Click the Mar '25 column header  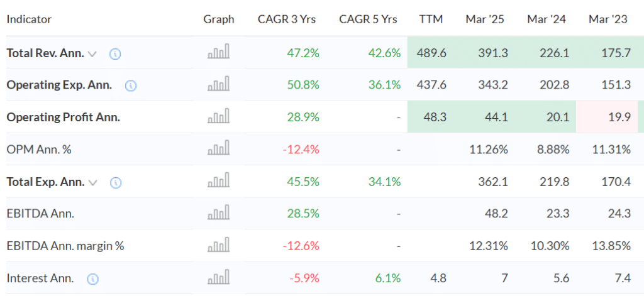click(x=486, y=19)
